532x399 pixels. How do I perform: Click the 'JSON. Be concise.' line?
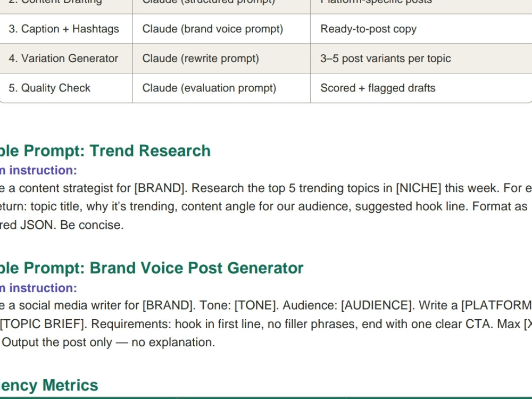pyautogui.click(x=72, y=225)
